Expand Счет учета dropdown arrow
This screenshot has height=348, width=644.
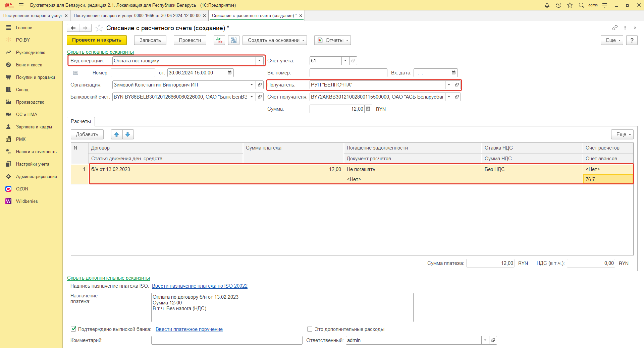[x=345, y=61]
